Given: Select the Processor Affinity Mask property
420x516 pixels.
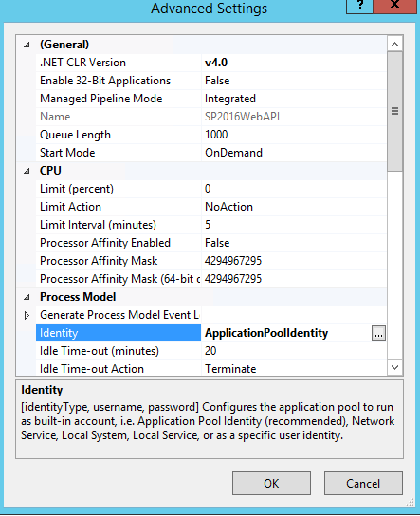Looking at the screenshot, I should pos(99,261).
